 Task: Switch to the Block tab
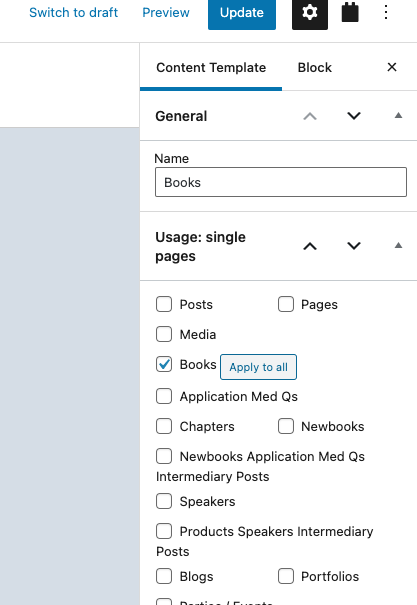tap(314, 68)
